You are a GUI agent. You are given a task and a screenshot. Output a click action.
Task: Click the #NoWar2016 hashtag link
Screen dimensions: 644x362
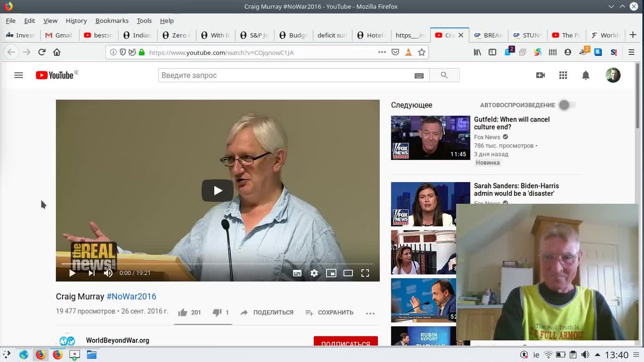[x=131, y=297]
